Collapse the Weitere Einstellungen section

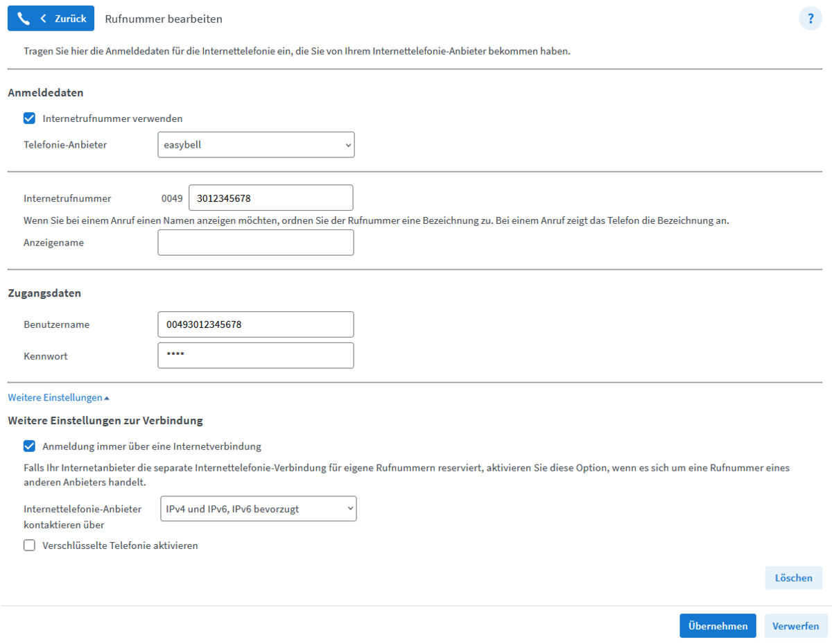(x=58, y=398)
